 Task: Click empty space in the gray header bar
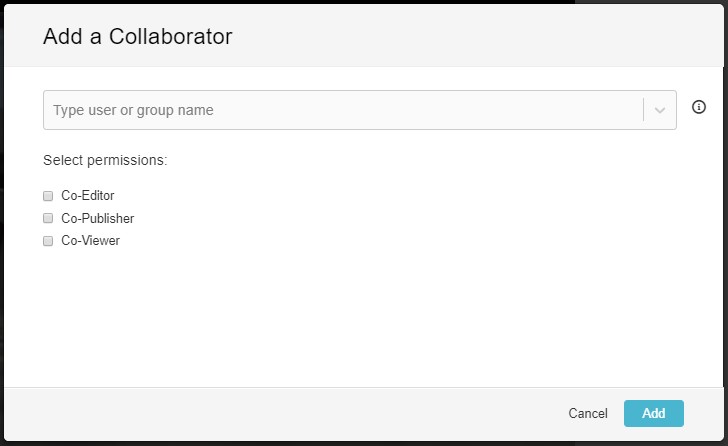(464, 36)
